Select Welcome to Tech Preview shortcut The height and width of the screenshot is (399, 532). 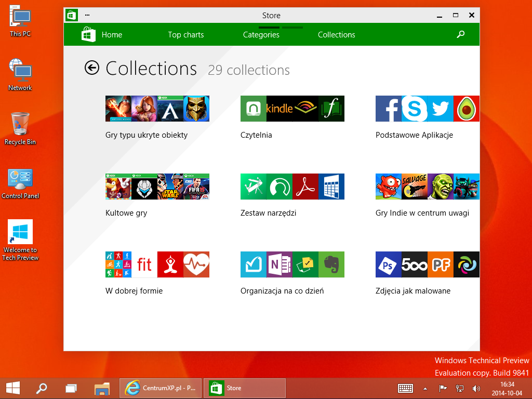pyautogui.click(x=20, y=240)
